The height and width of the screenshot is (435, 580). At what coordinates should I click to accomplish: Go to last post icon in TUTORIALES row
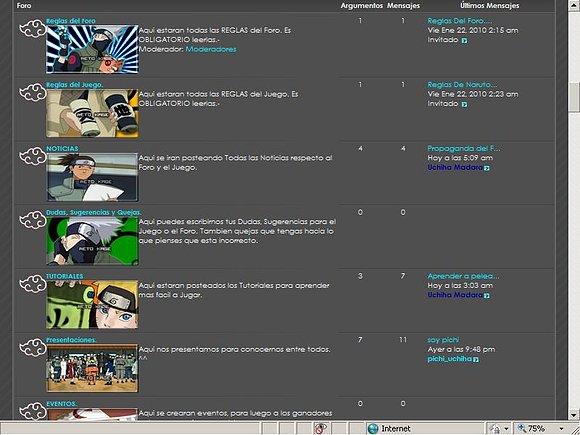486,296
